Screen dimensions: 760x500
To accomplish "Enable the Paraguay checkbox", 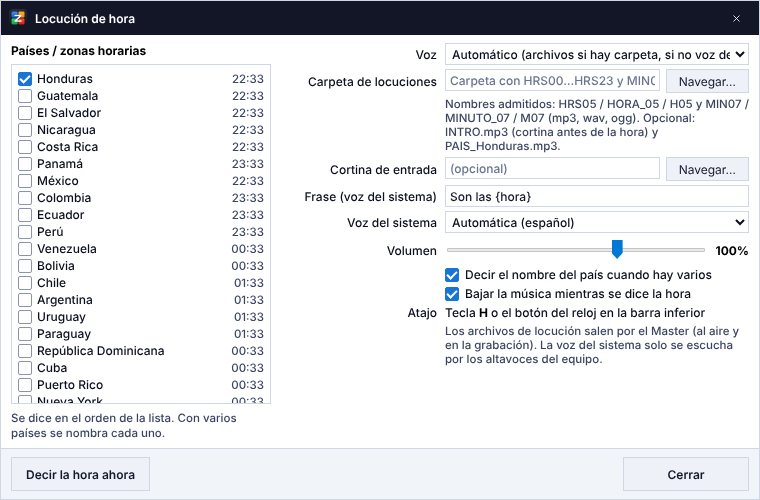I will [25, 334].
